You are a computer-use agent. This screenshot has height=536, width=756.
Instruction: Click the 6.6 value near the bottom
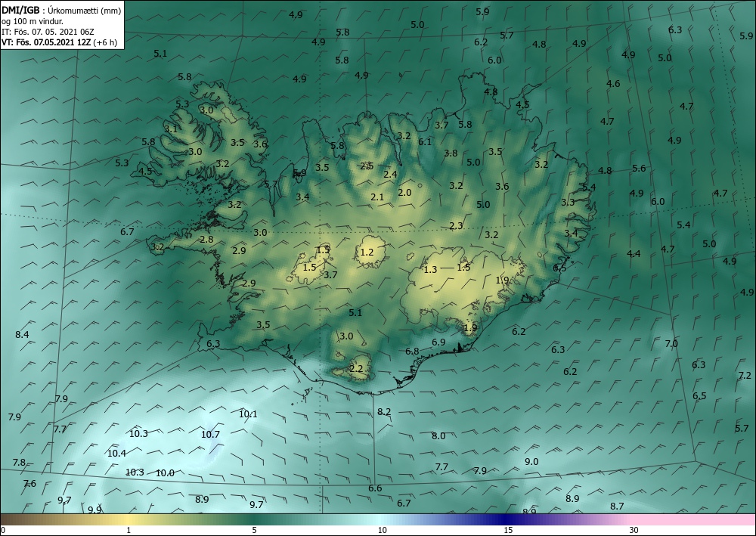coord(375,488)
